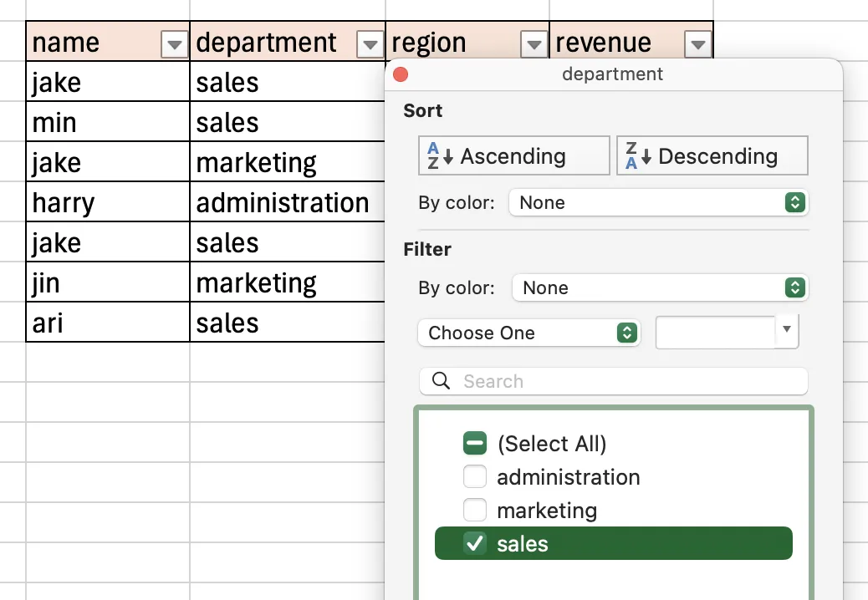Open the department column filter arrow
Viewport: 868px width, 600px height.
(x=370, y=43)
